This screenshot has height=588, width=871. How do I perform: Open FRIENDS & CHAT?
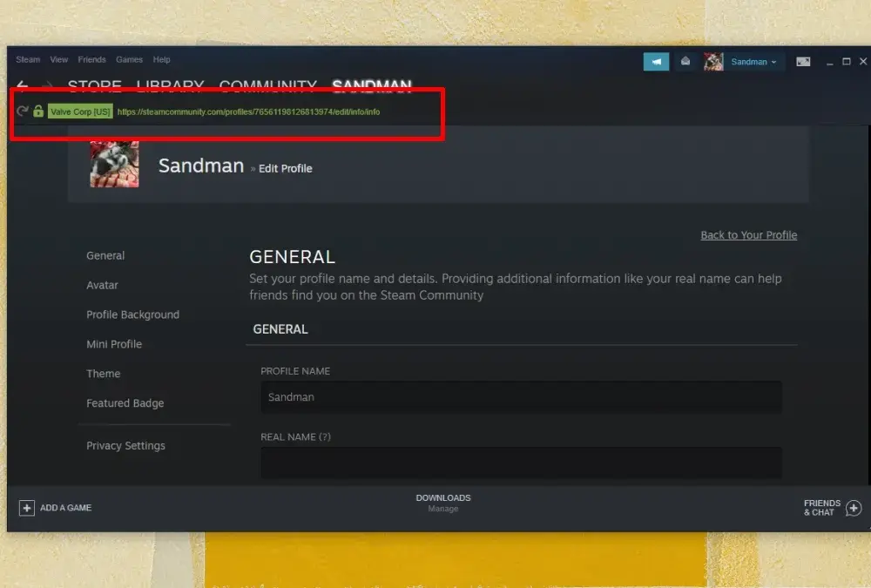click(822, 507)
